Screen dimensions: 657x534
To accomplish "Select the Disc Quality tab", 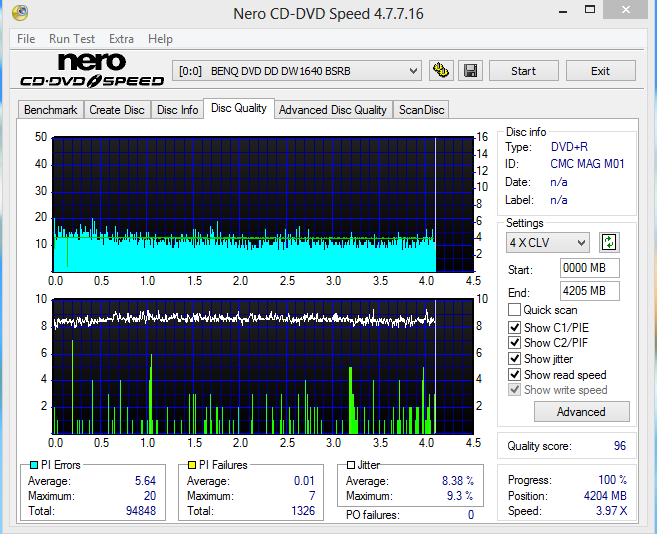I will click(239, 108).
